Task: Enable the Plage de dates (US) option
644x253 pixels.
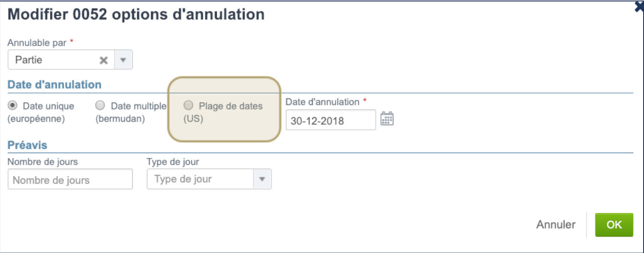Action: [188, 105]
